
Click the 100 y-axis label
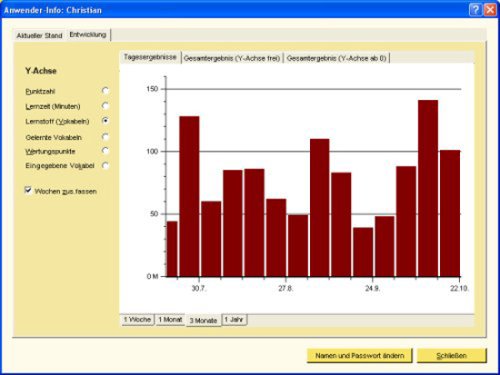(152, 151)
